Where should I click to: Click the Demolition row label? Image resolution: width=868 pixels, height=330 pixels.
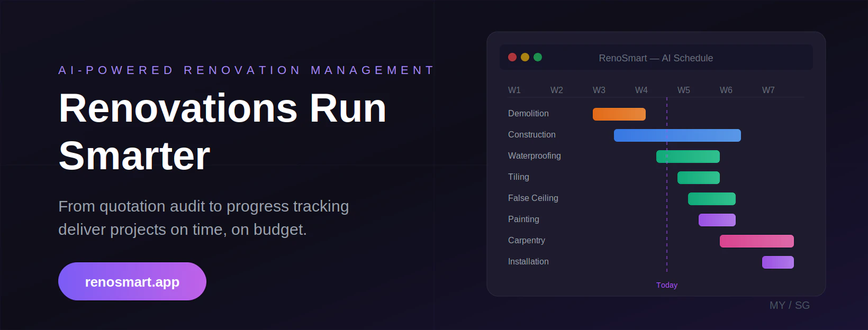click(528, 113)
